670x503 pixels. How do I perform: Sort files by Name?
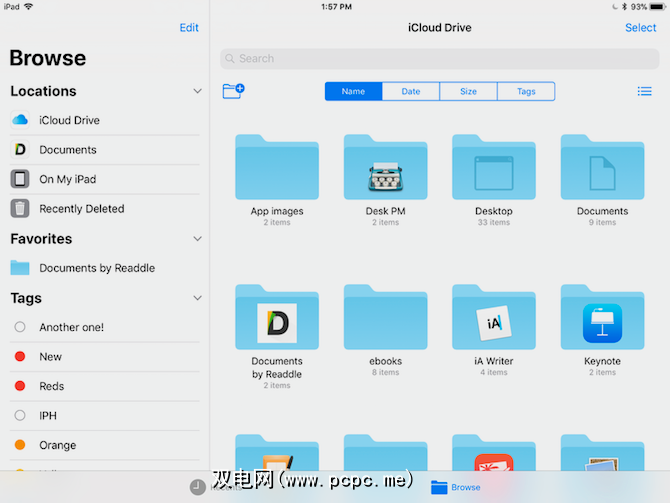tap(353, 91)
